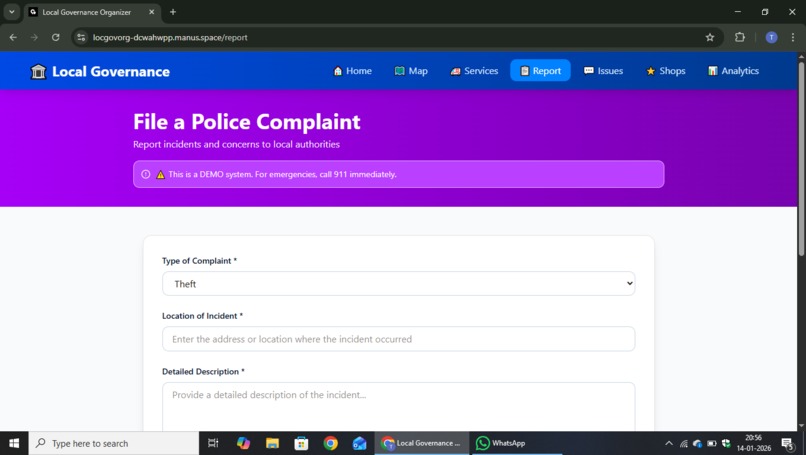Viewport: 806px width, 455px height.
Task: Open the Windows Start menu
Action: (x=14, y=443)
